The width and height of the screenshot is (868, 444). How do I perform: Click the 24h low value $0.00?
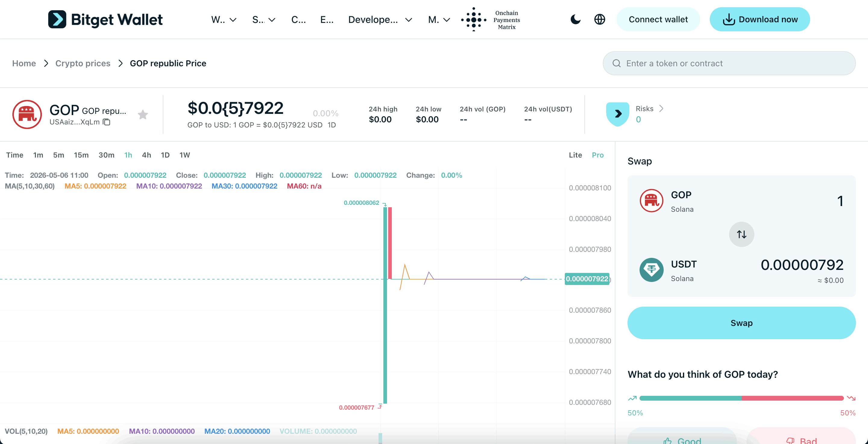pos(427,120)
